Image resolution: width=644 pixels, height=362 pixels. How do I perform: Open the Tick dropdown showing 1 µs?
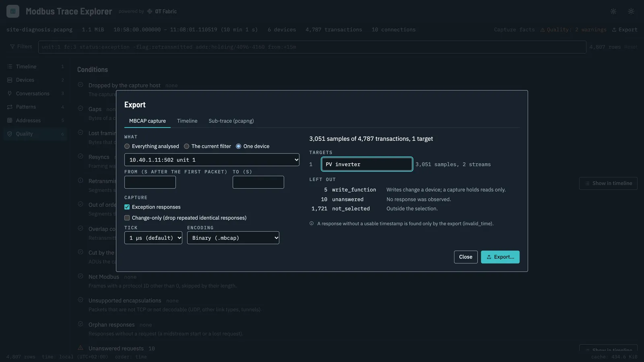153,238
